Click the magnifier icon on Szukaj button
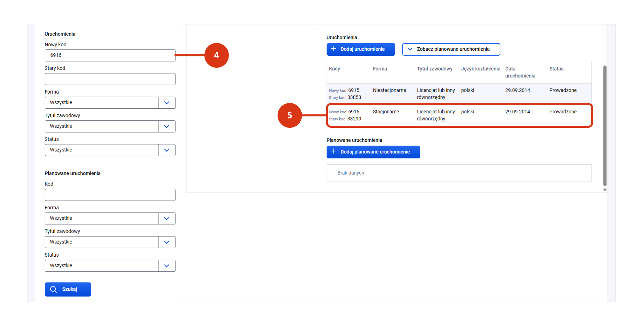The height and width of the screenshot is (317, 644). 53,289
